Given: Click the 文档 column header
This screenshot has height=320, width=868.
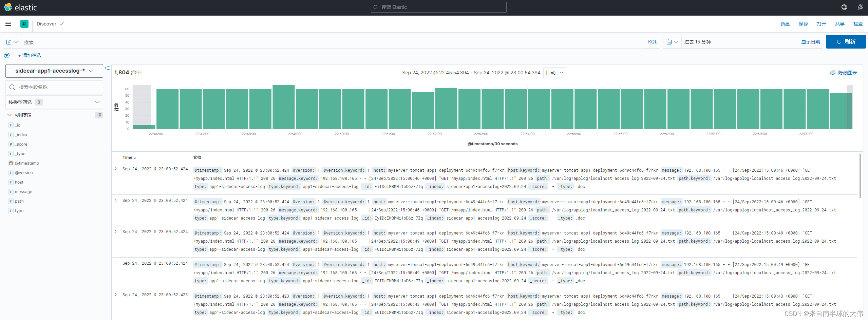Looking at the screenshot, I should click(197, 157).
